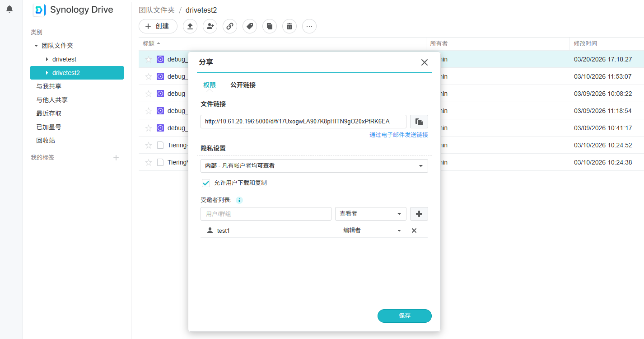644x339 pixels.
Task: Click the 保存 button
Action: click(404, 316)
